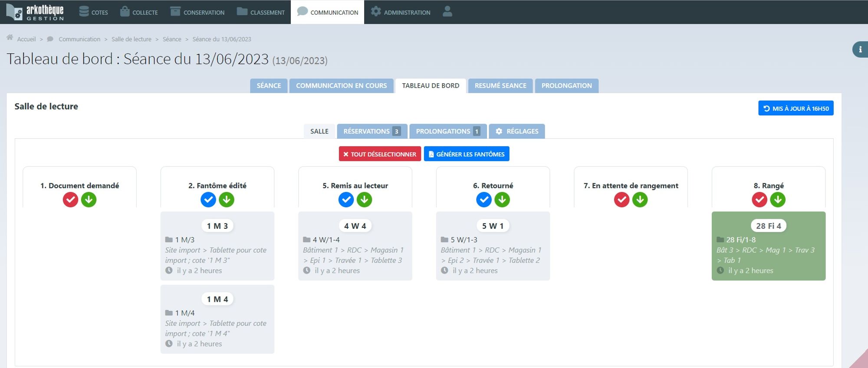Open the Résumé Séance tab
The image size is (868, 368).
click(x=500, y=86)
